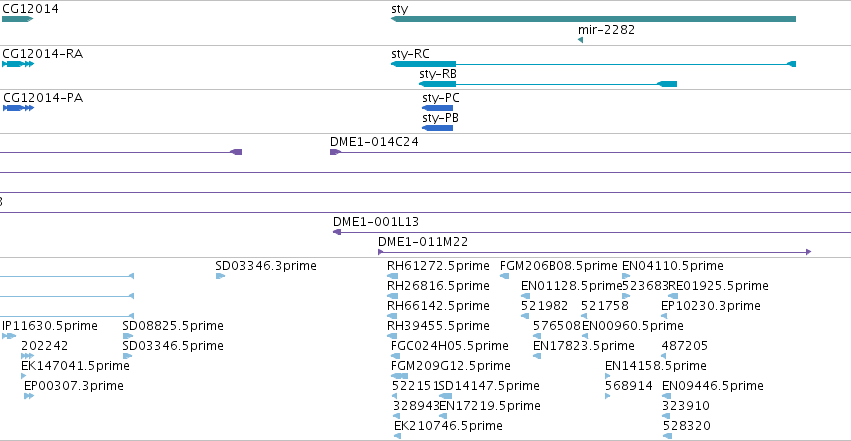Select the EK147041.5prime EST label
Screen dimensions: 851x441
(x=75, y=366)
